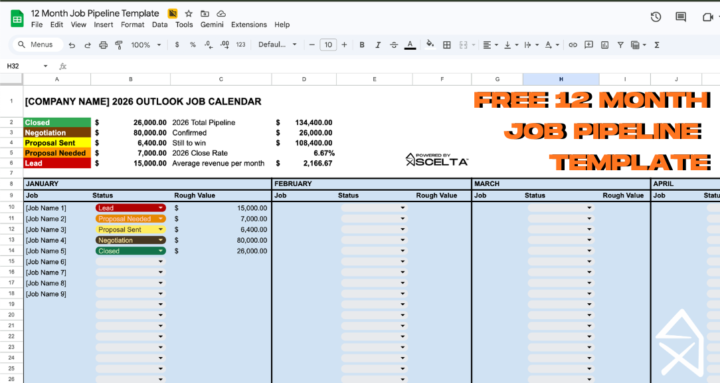Undo the last action
Screen dimensions: 720x383
point(72,45)
